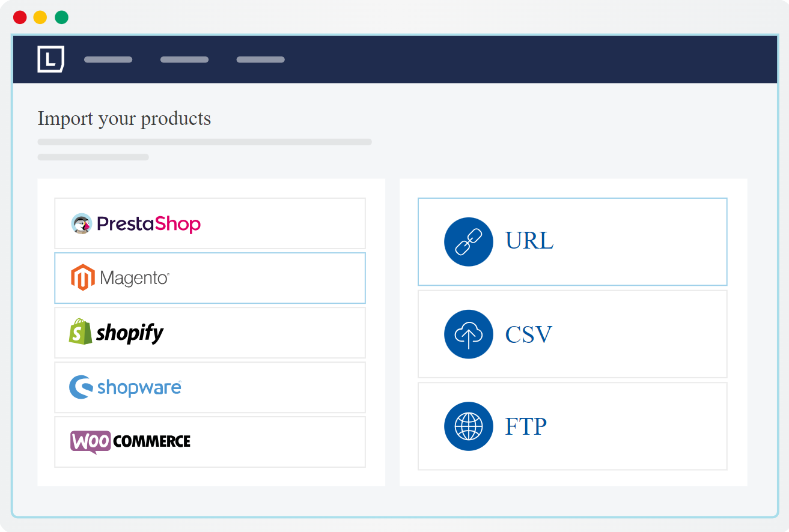The width and height of the screenshot is (789, 532).
Task: Click the 'Import your products' heading
Action: click(x=124, y=119)
